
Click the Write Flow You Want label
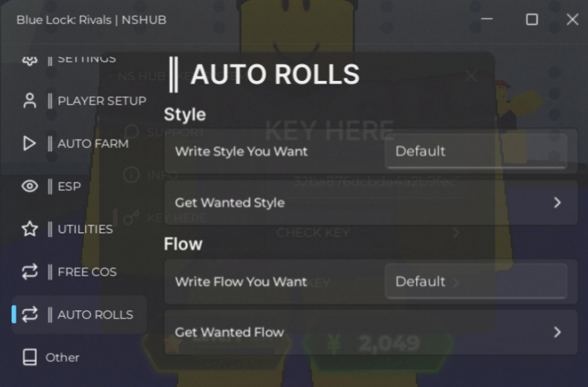[241, 281]
